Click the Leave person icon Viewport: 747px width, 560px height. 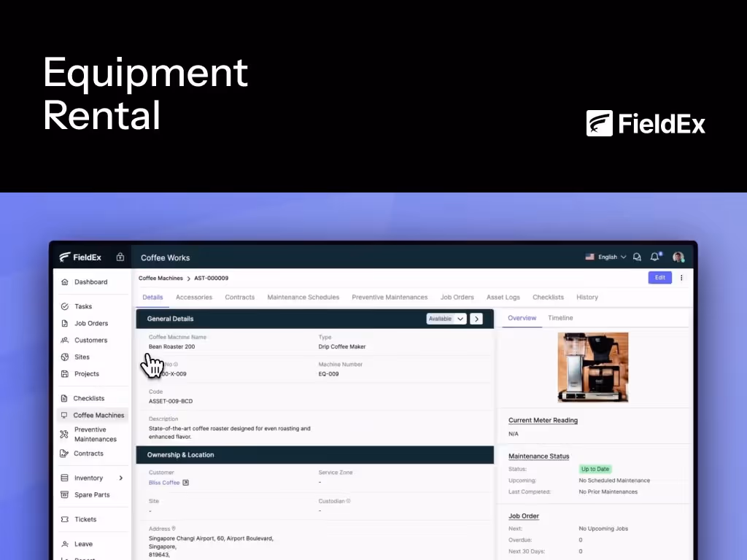(x=65, y=544)
